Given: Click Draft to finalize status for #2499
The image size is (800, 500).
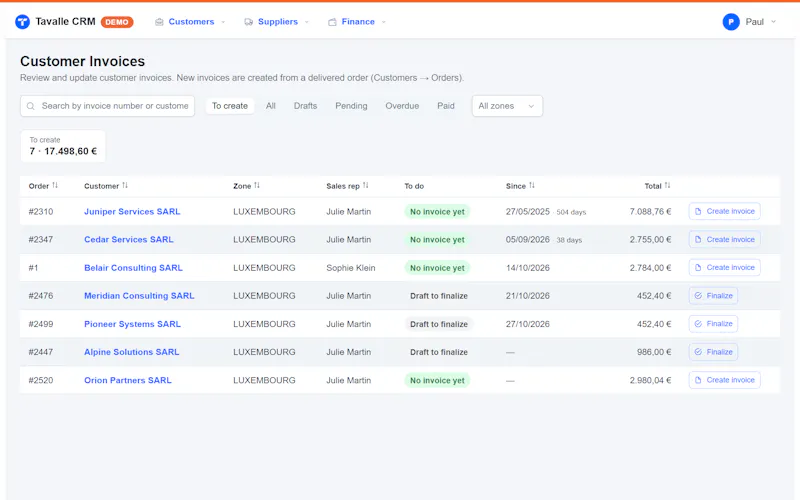Looking at the screenshot, I should pyautogui.click(x=439, y=324).
